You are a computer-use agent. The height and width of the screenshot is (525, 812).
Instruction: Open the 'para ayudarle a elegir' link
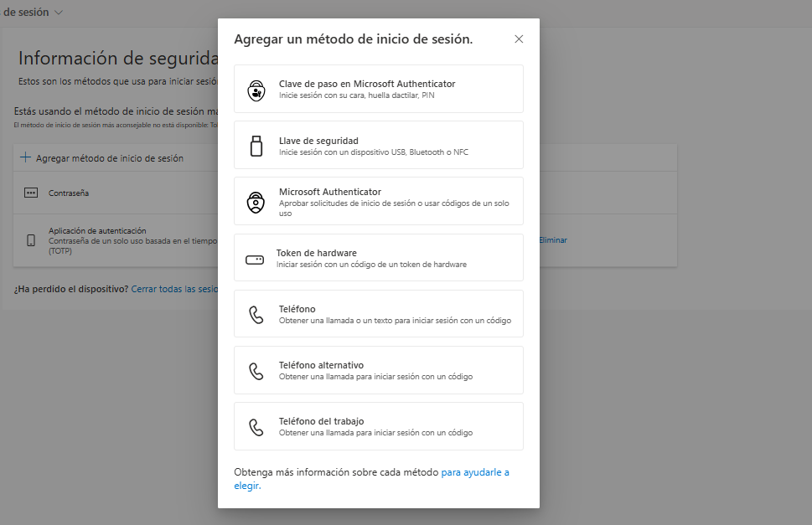pos(474,472)
